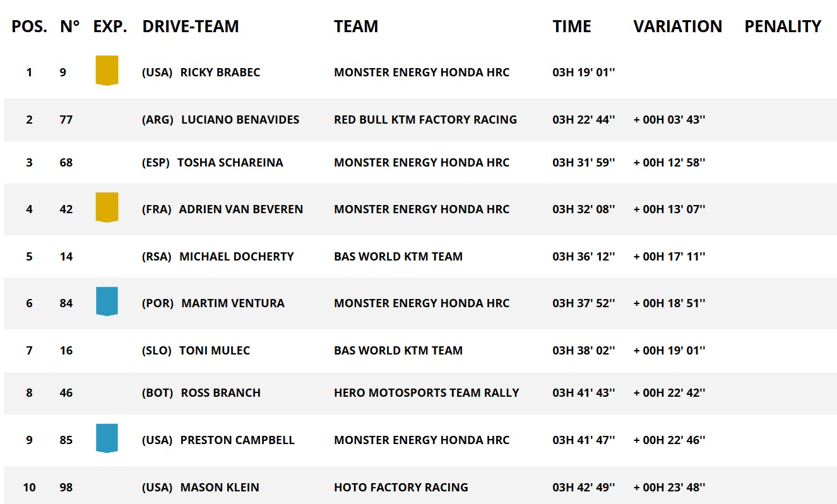This screenshot has height=504, width=837.
Task: Select rider Luciano Benavides
Action: 240,120
